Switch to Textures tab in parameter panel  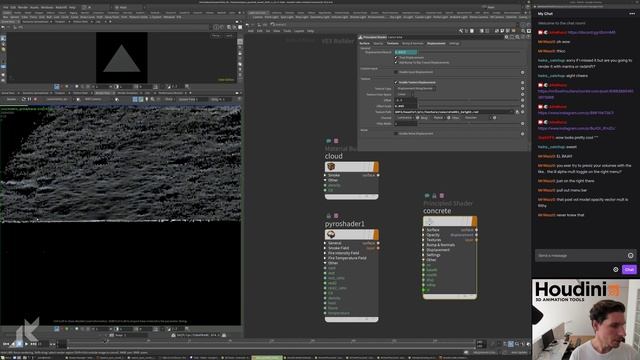pos(393,43)
